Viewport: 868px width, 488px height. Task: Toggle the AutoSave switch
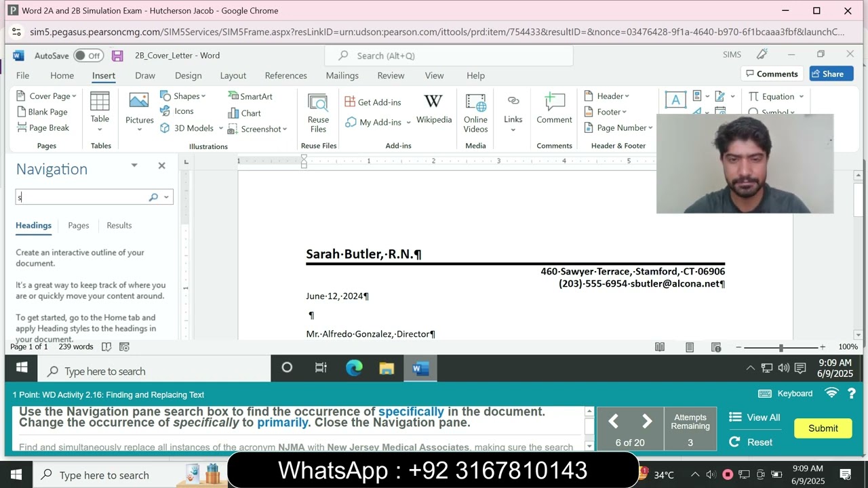point(88,56)
